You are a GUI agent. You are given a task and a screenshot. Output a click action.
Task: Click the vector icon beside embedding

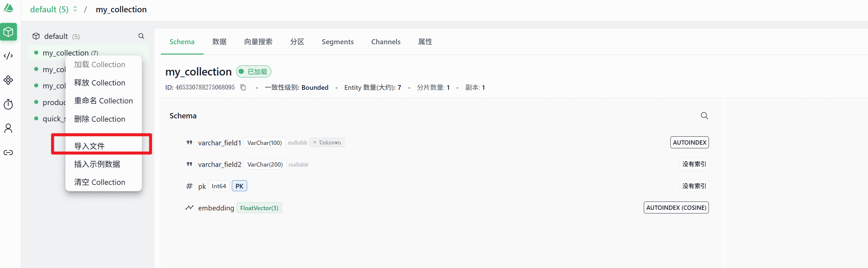tap(189, 208)
